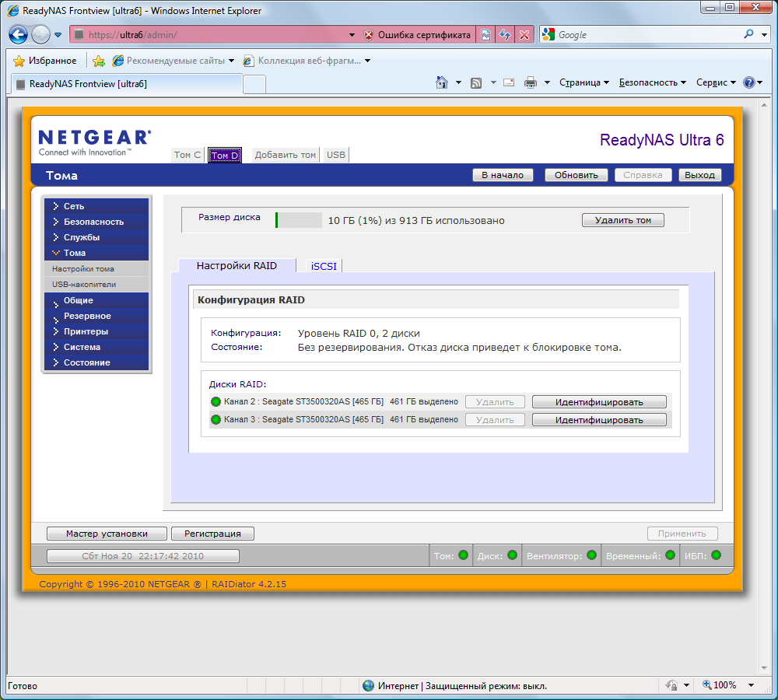
Task: Open the Коллекция веб-фрагм... web slice gallery
Action: pyautogui.click(x=307, y=61)
